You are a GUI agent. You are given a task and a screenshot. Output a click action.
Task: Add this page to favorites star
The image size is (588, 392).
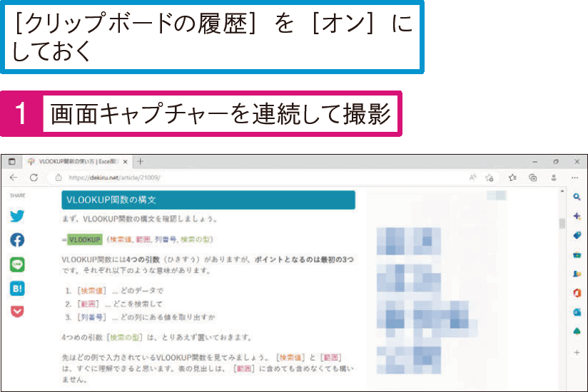[490, 177]
